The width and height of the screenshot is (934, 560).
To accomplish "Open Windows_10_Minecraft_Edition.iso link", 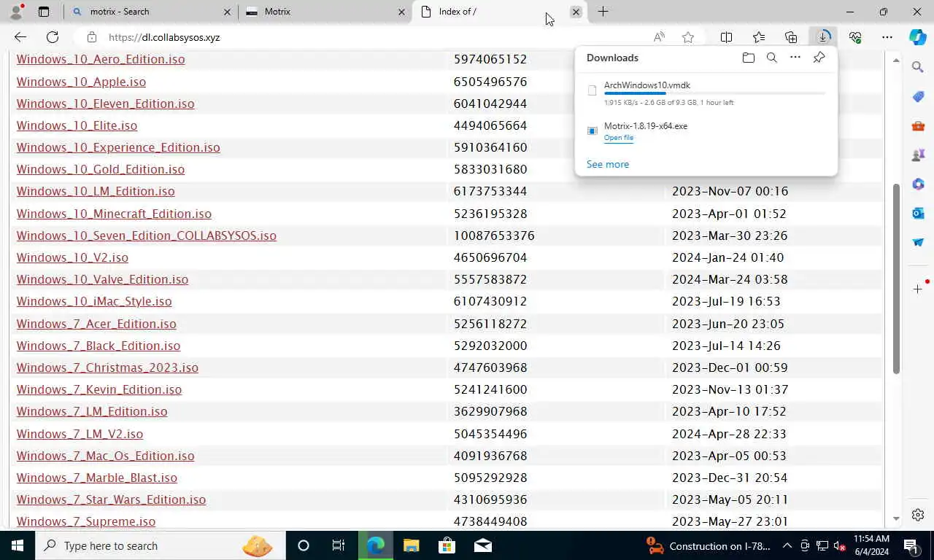I will click(x=114, y=214).
